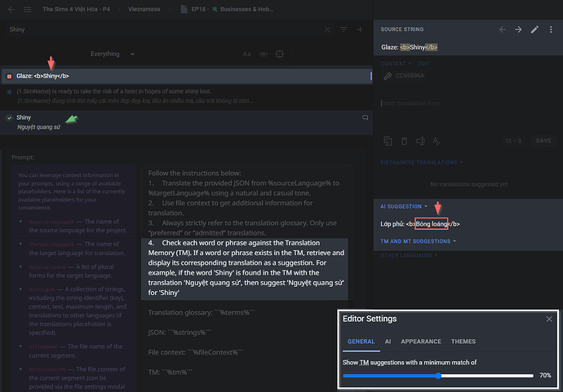Close the Editor Settings dialog
This screenshot has width=563, height=392.
[549, 319]
